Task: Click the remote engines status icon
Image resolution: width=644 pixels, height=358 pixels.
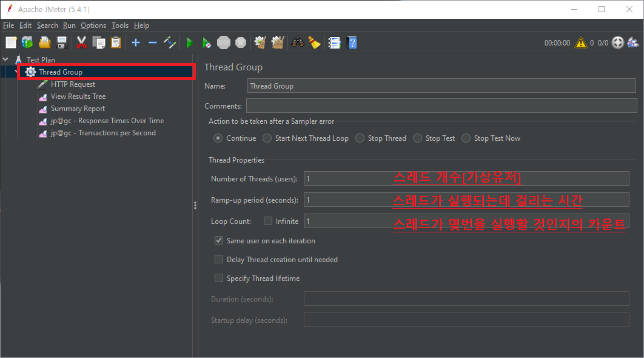Action: click(x=618, y=42)
